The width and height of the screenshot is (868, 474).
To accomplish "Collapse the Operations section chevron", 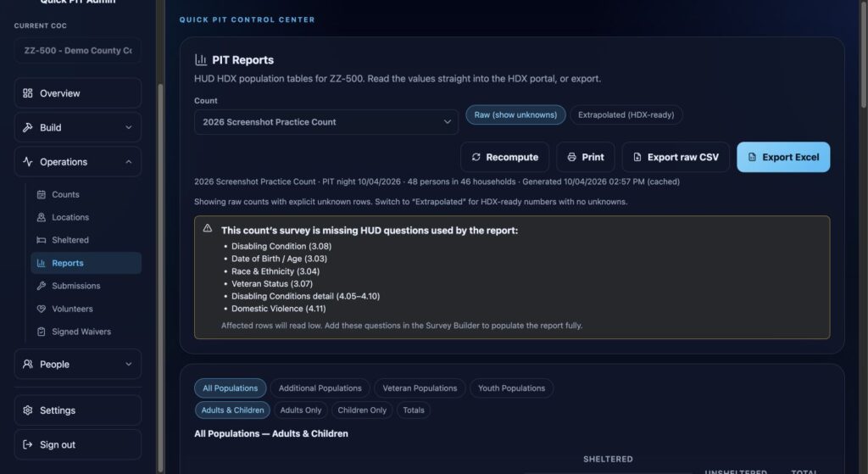I will click(129, 162).
